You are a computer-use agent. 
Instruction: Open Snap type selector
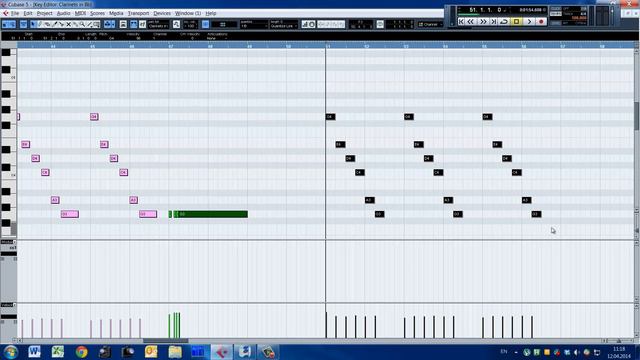tap(223, 24)
